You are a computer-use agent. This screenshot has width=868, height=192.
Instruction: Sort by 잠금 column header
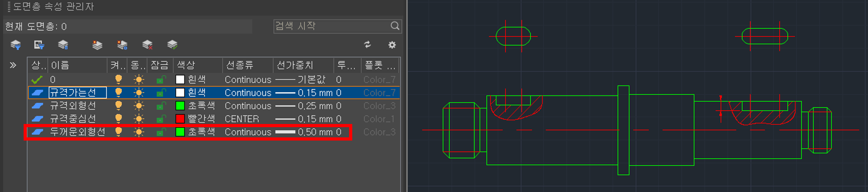(160, 65)
